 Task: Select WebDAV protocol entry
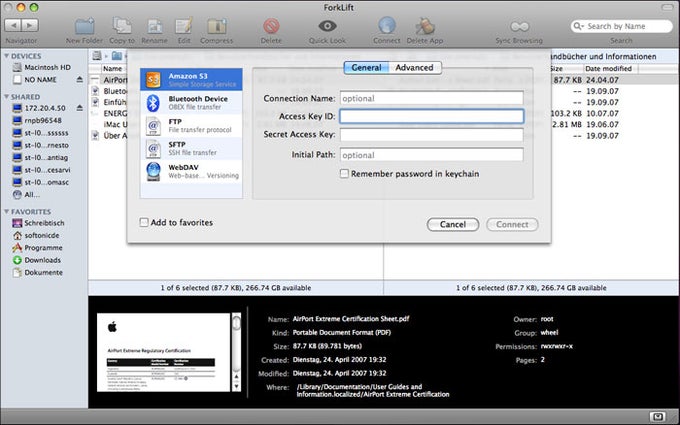[x=191, y=171]
